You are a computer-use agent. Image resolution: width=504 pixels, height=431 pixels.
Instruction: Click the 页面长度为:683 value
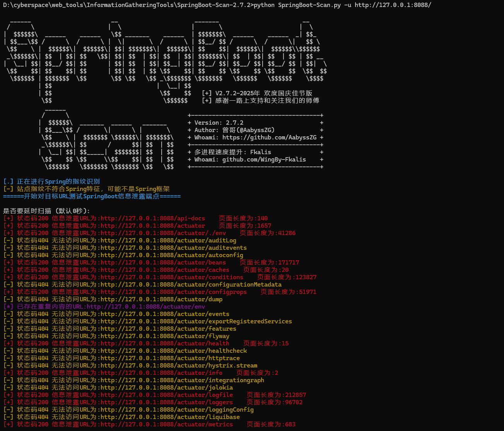(271, 424)
